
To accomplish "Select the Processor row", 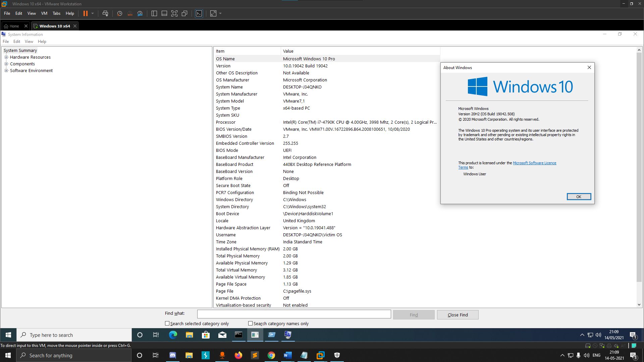I will click(x=327, y=122).
